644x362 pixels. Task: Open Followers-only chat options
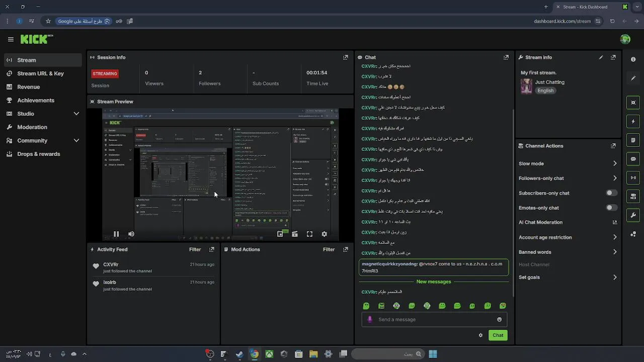[568, 178]
